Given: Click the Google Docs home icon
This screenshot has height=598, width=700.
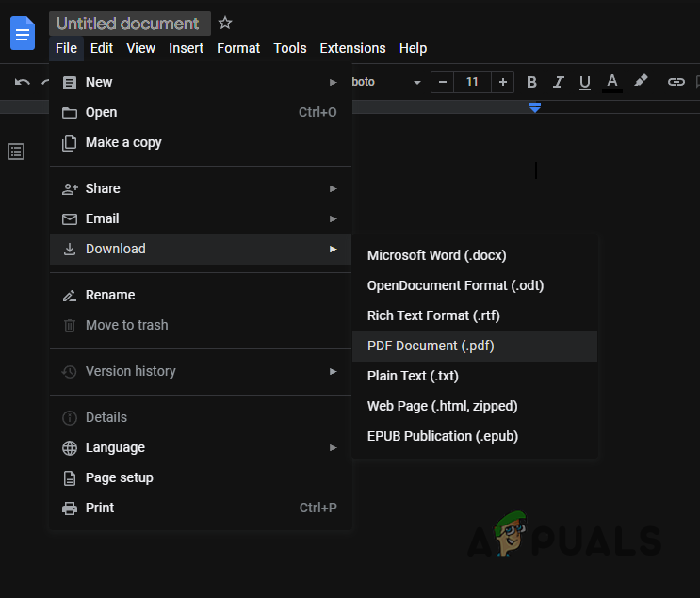Looking at the screenshot, I should point(23,33).
